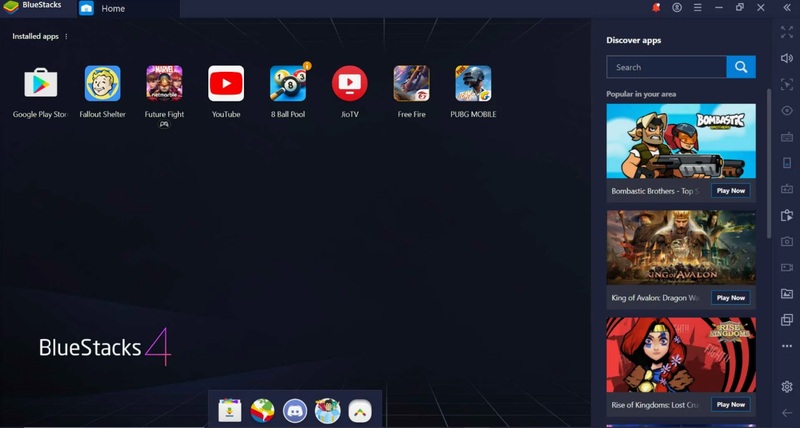This screenshot has height=428, width=800.
Task: Click the notification bell icon
Action: pyautogui.click(x=656, y=8)
